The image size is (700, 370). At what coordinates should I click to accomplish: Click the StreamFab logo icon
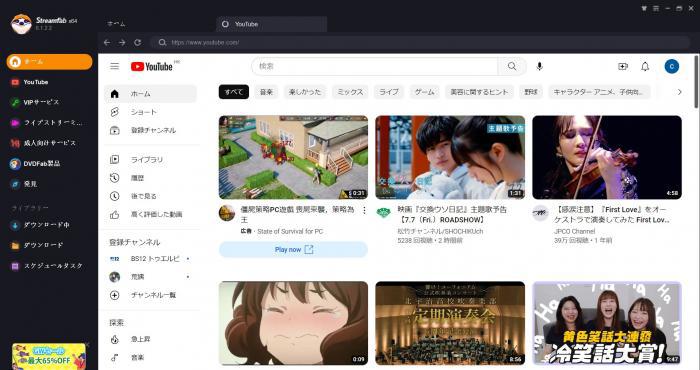tap(21, 24)
